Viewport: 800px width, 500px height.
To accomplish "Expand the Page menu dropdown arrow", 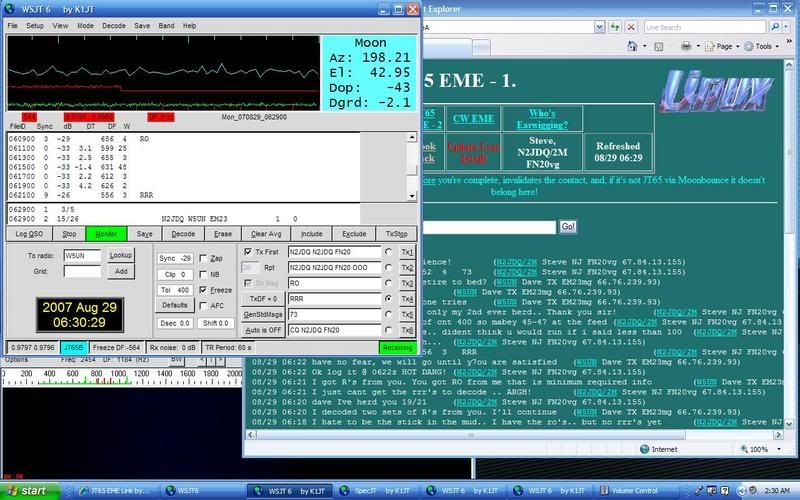I will pos(738,46).
